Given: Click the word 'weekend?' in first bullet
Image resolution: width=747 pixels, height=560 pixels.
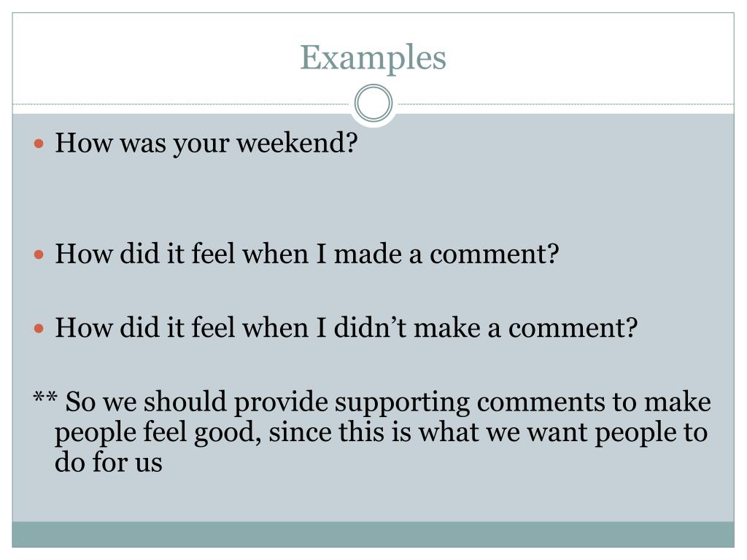Looking at the screenshot, I should pos(297,142).
